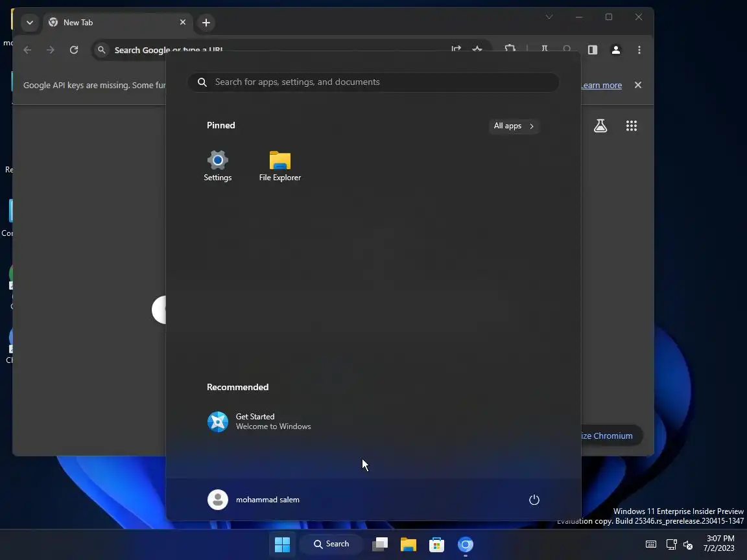This screenshot has width=747, height=560.
Task: Bookmark this page with the star icon
Action: click(477, 47)
